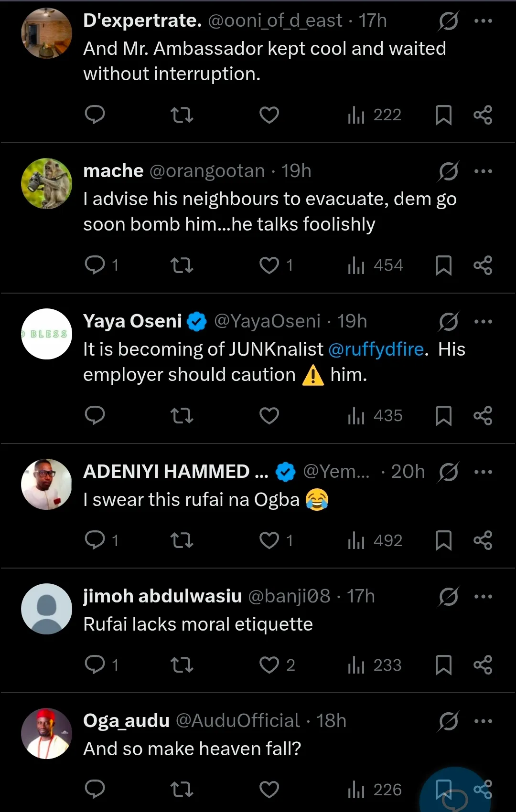
Task: Share mache's tweet via share icon
Action: pyautogui.click(x=483, y=265)
